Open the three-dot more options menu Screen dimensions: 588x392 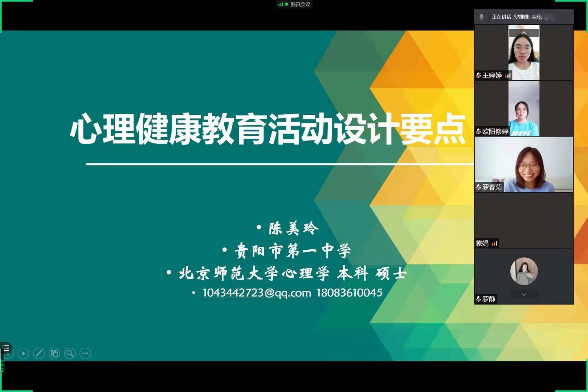tap(85, 353)
